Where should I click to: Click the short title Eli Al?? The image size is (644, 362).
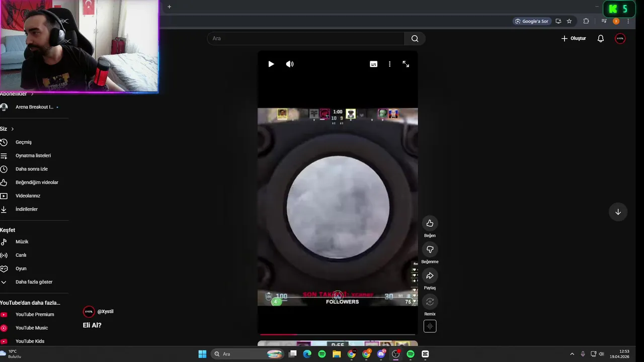92,325
